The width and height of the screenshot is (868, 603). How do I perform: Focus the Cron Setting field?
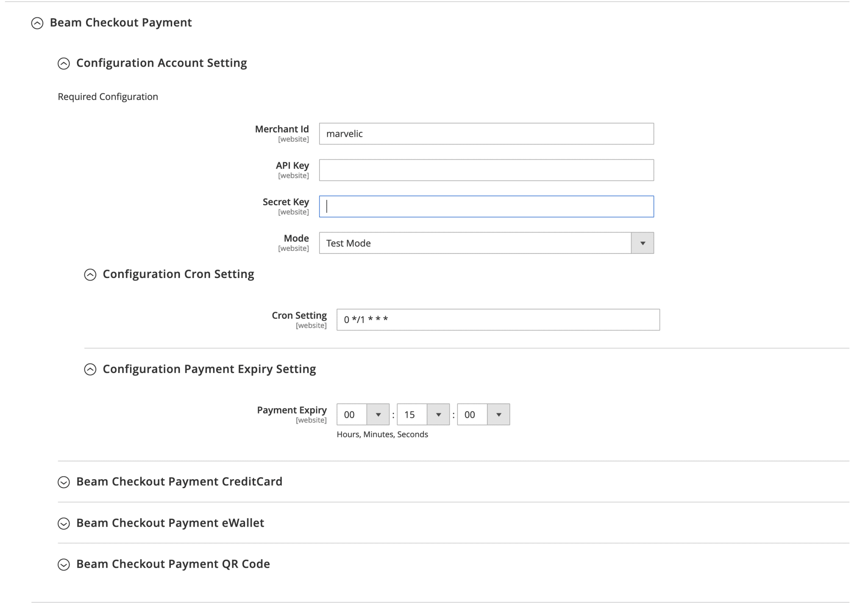[x=498, y=320]
